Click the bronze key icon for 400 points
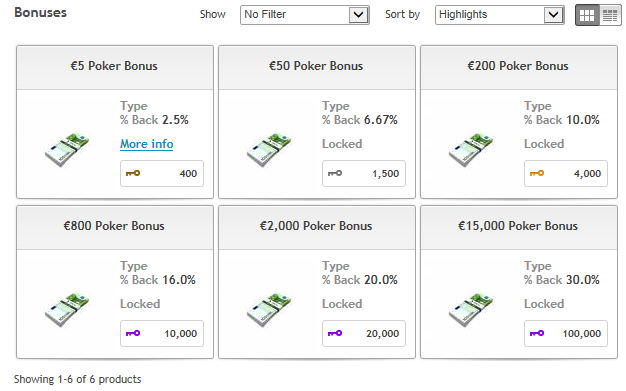Screen dimensions: 626x391 (x=133, y=173)
